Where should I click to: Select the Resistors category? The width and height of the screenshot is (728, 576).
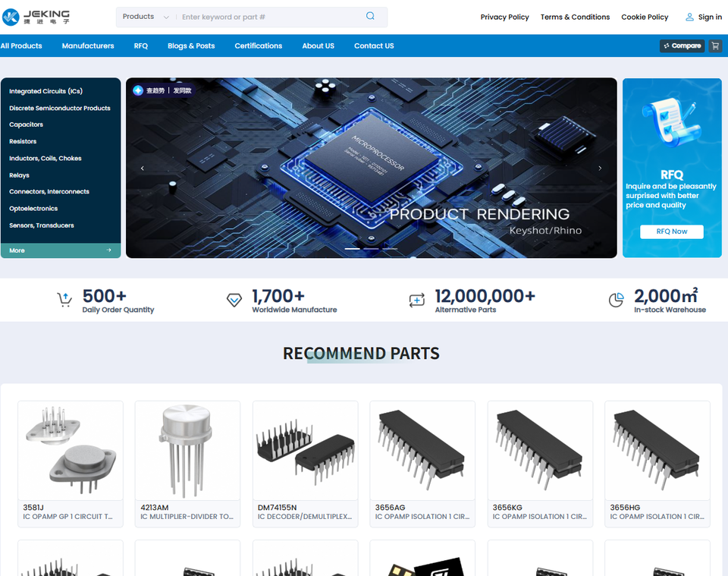[x=23, y=141]
